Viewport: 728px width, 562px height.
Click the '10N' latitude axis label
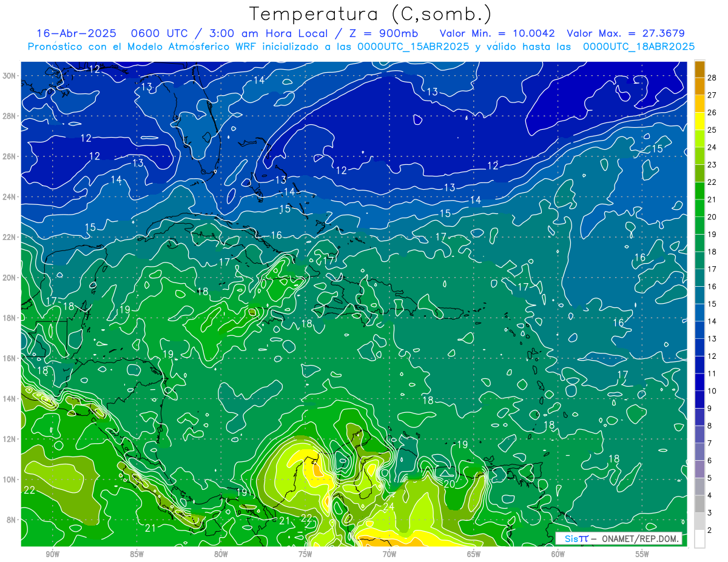coord(9,480)
